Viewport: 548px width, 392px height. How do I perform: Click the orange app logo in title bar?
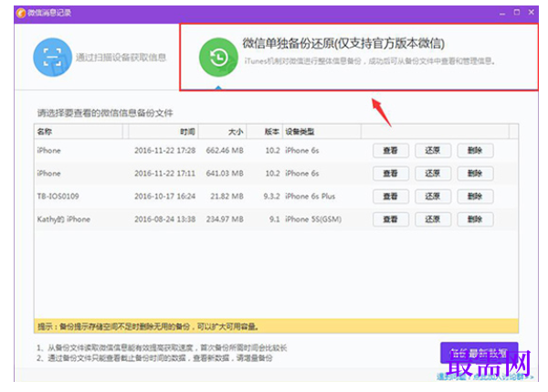21,13
